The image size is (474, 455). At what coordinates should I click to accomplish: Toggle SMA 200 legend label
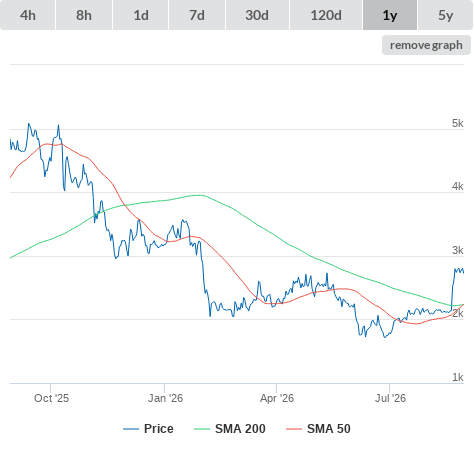coord(240,429)
